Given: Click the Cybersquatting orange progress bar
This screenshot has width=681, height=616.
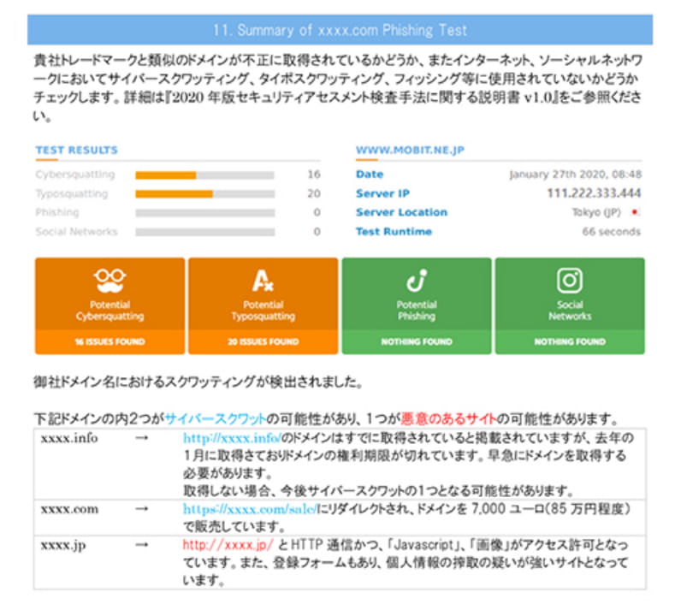Looking at the screenshot, I should pos(166,175).
